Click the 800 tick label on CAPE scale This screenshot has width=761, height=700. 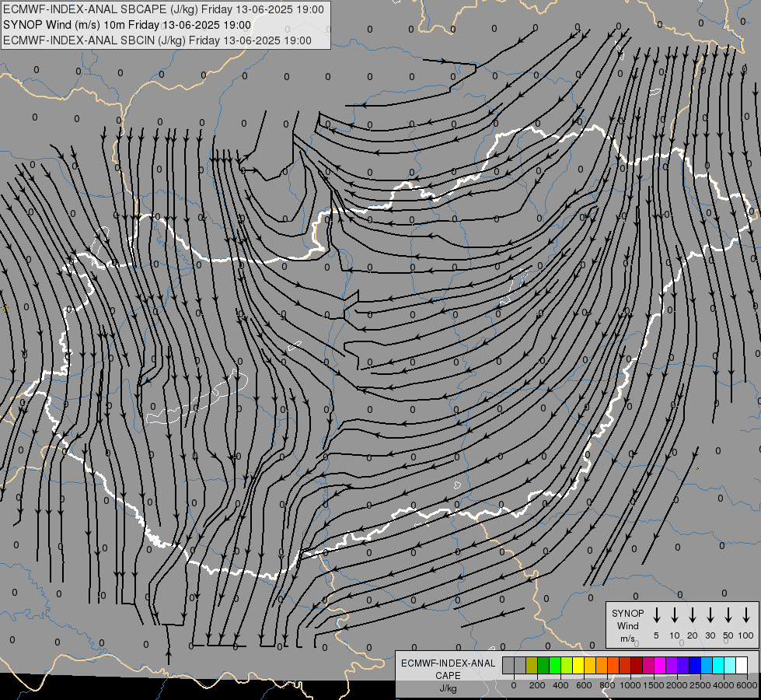point(607,685)
